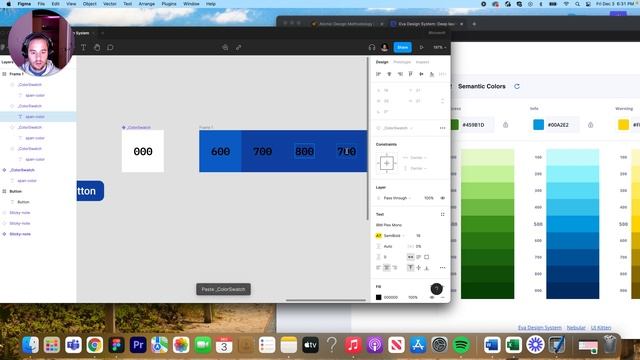Open the Nebular link
Viewport: 640px width, 360px height.
tap(576, 328)
